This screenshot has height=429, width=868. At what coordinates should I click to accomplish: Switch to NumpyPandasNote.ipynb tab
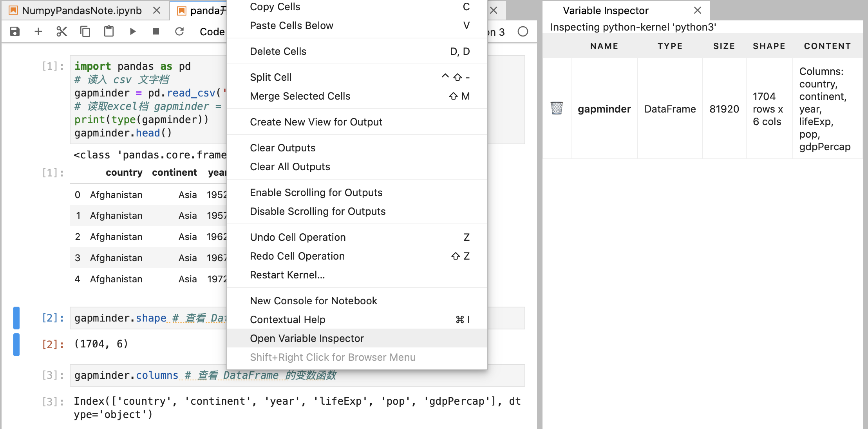tap(81, 11)
